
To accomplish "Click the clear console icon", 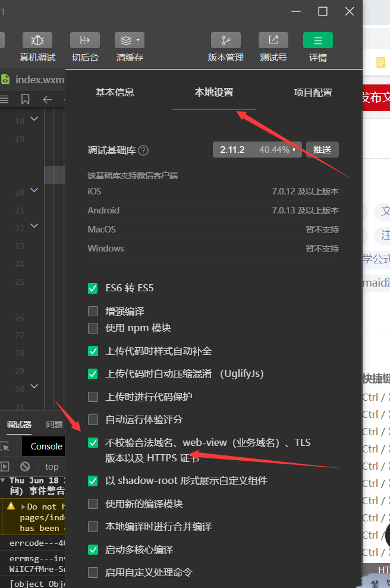I will point(25,467).
